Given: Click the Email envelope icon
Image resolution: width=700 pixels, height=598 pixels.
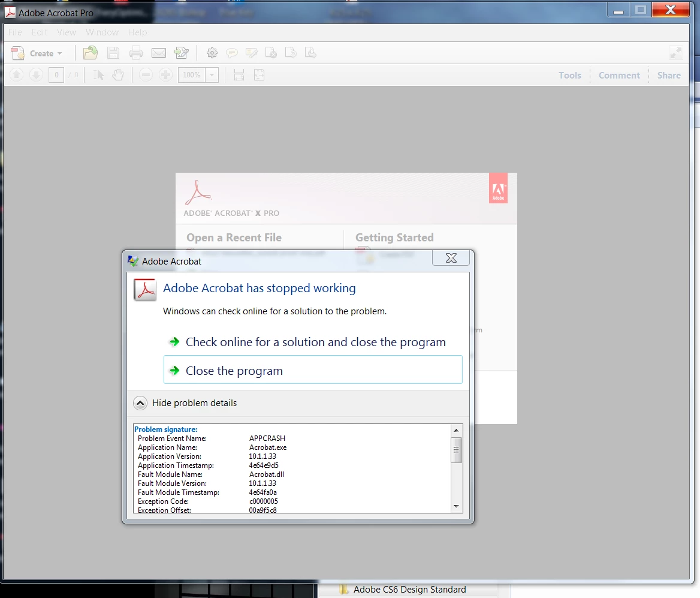Looking at the screenshot, I should (x=158, y=53).
